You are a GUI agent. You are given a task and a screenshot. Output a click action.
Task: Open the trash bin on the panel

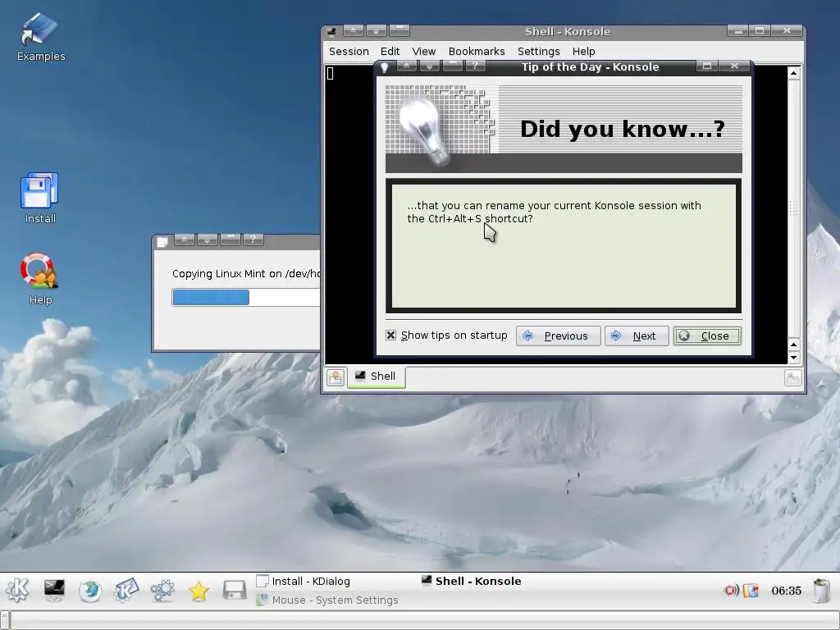click(x=821, y=591)
